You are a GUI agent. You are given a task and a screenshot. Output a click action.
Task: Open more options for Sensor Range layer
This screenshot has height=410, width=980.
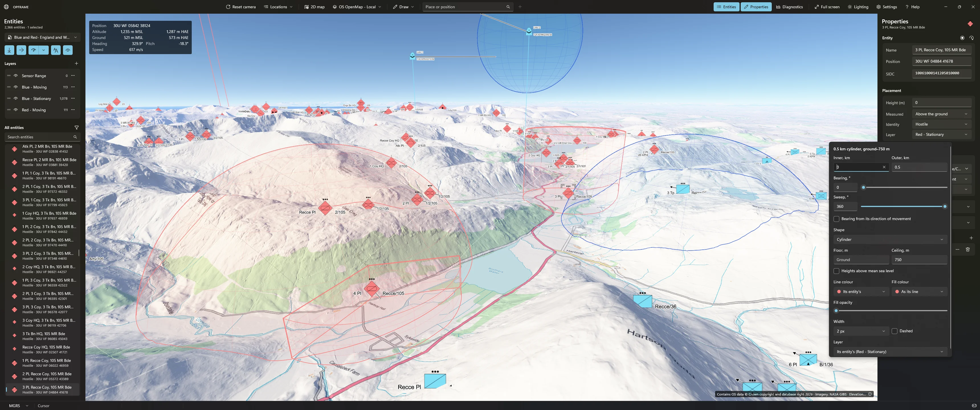pos(73,75)
